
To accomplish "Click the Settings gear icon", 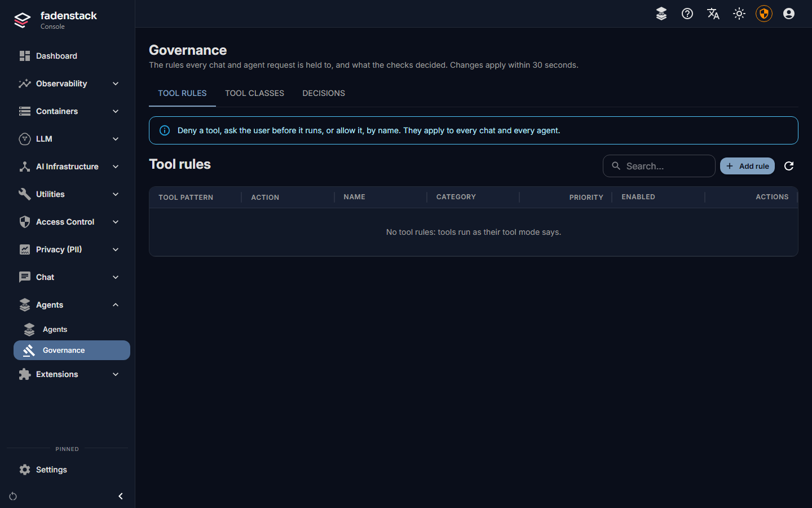I will point(25,470).
